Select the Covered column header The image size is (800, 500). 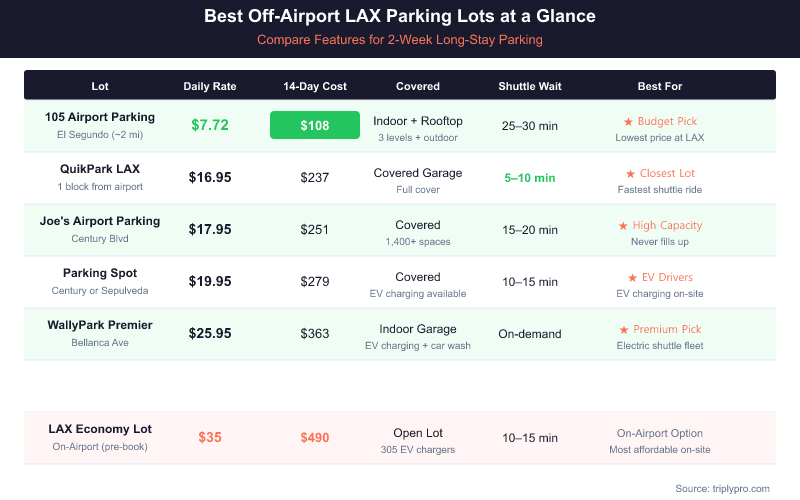tap(418, 86)
